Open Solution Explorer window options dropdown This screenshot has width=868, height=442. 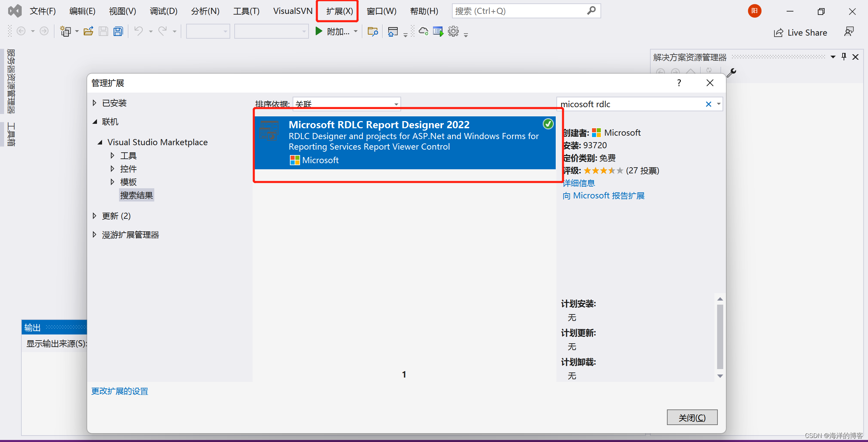coord(833,57)
